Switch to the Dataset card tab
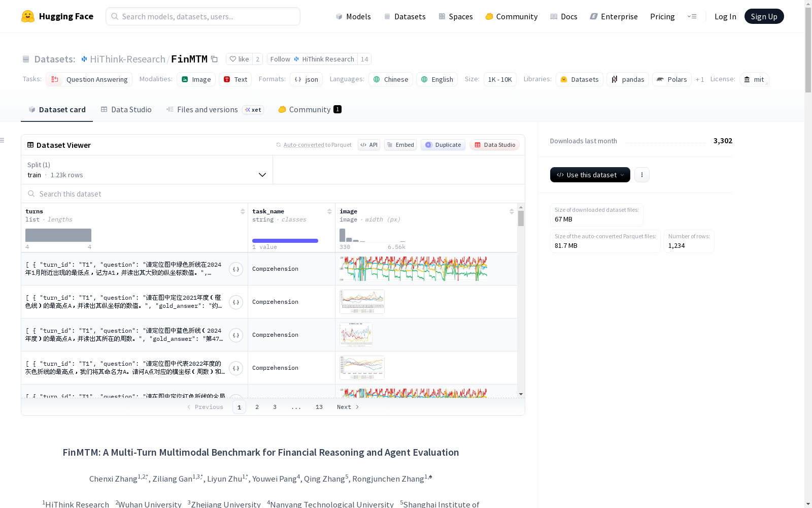This screenshot has width=812, height=508. 57,110
